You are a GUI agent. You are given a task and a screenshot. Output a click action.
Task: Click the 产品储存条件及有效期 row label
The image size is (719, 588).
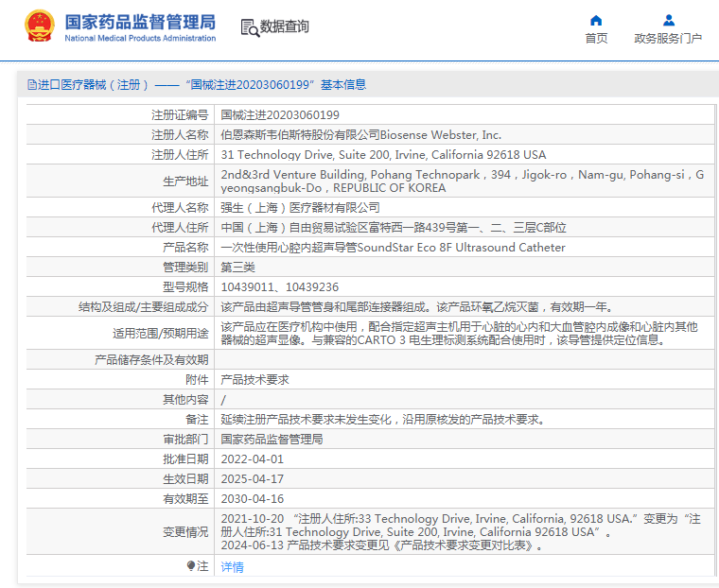151,360
